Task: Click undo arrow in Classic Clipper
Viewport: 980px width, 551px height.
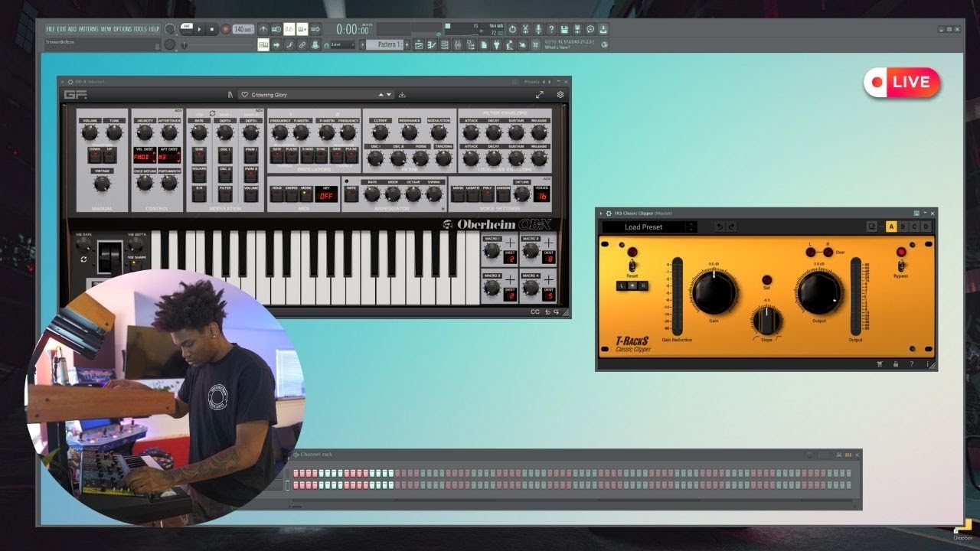Action: 720,227
